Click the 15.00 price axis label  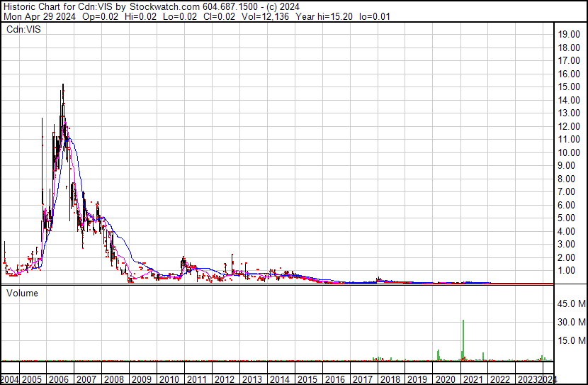(569, 87)
